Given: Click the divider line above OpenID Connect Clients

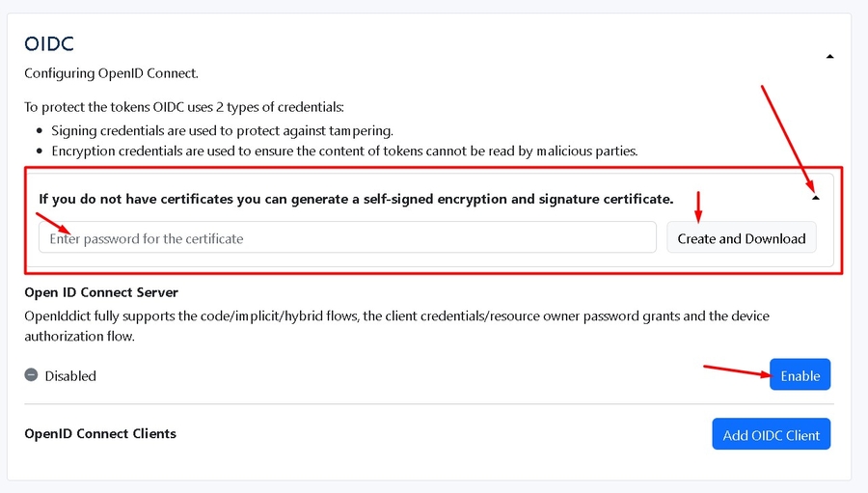Looking at the screenshot, I should pyautogui.click(x=427, y=404).
